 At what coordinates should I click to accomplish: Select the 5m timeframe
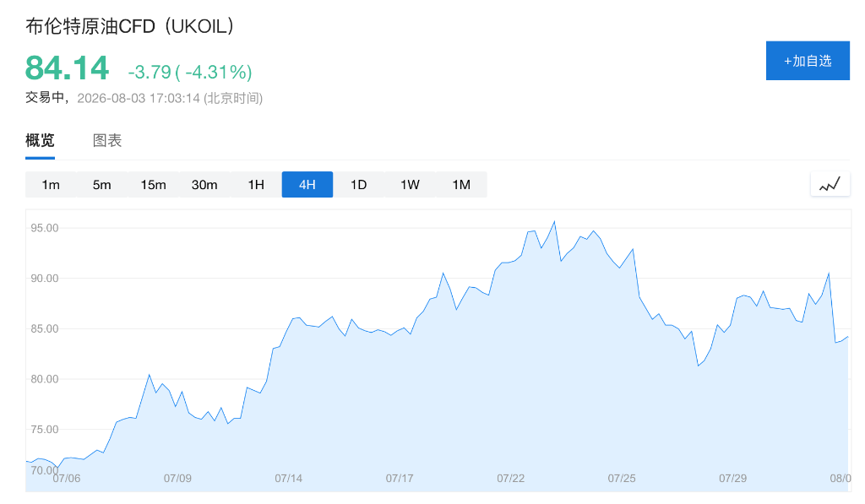pyautogui.click(x=102, y=185)
